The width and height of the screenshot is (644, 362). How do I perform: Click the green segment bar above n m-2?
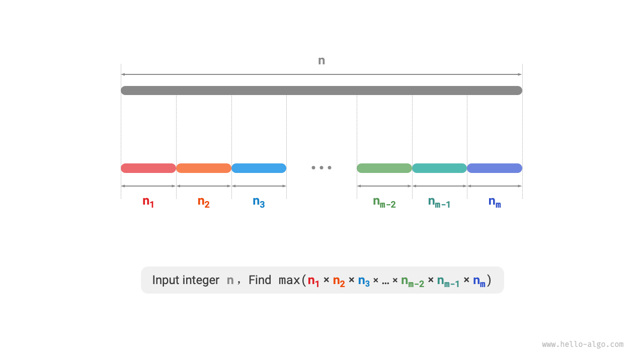pyautogui.click(x=384, y=168)
